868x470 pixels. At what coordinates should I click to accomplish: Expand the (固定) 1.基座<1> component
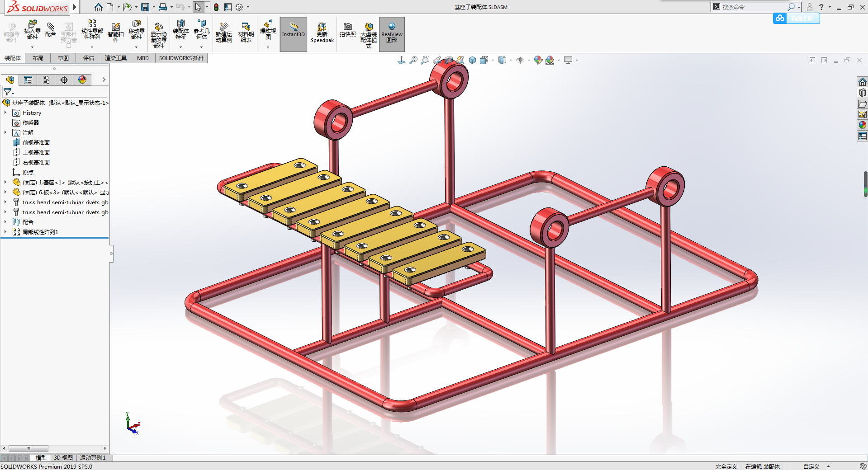point(5,182)
